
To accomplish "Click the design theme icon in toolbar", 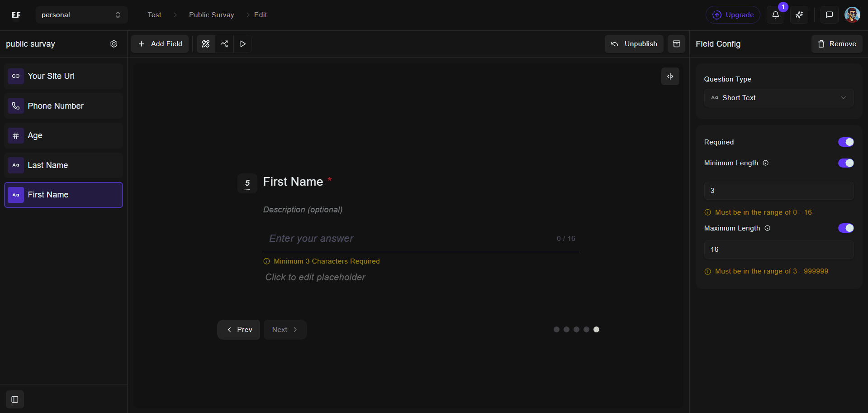I will (x=206, y=44).
